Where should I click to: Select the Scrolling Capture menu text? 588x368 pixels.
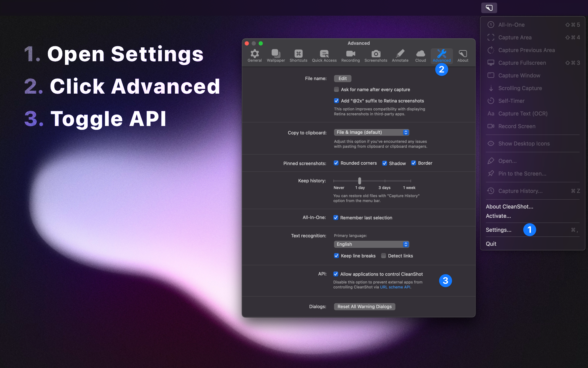520,88
